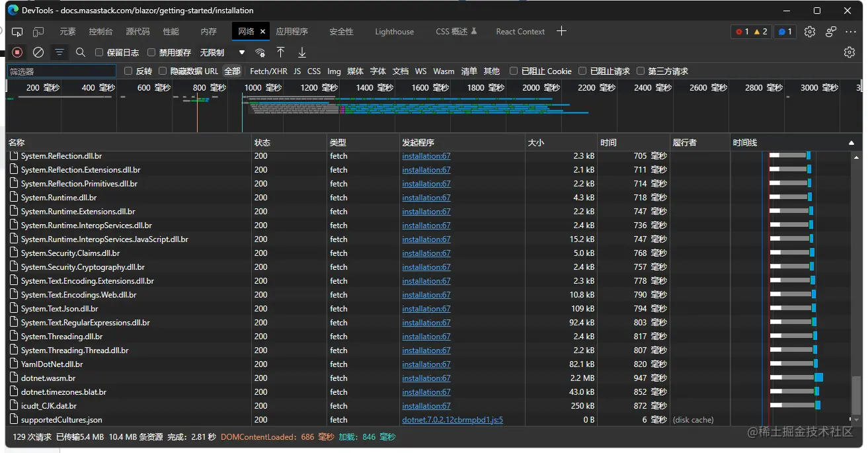Screen dimensions: 868x453
Task: Filter requests by JS type
Action: 297,71
